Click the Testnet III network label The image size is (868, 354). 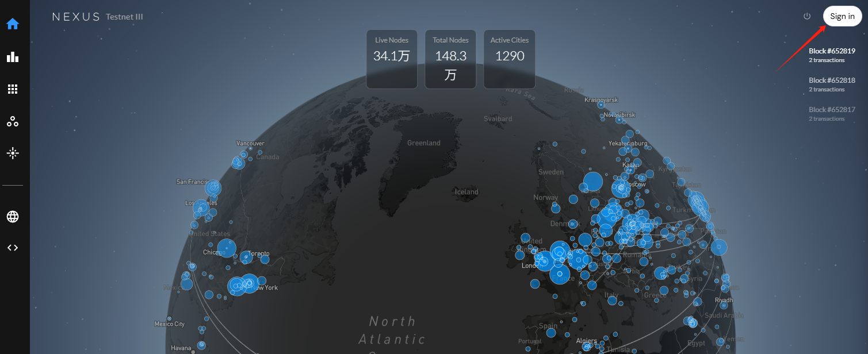click(124, 17)
